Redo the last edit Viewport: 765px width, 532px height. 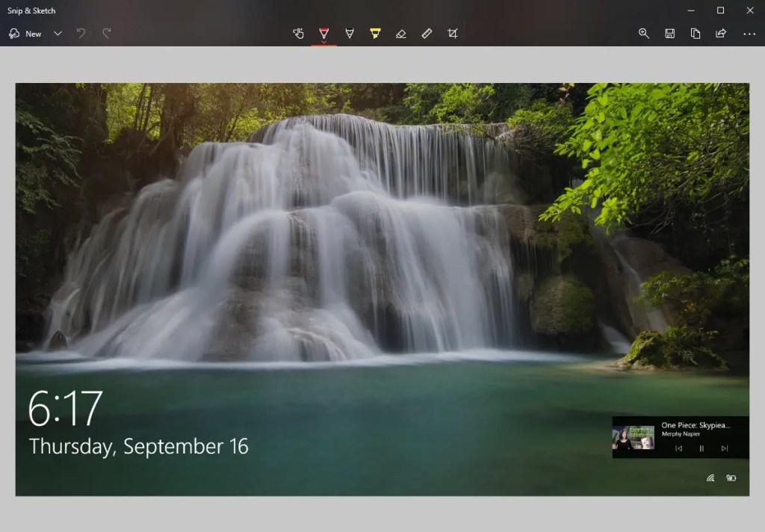(107, 34)
